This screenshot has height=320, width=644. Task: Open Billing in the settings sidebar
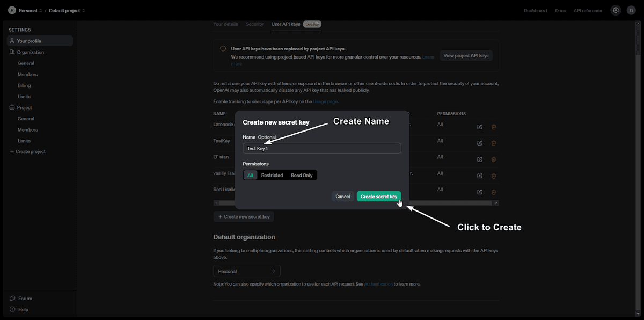(x=24, y=85)
